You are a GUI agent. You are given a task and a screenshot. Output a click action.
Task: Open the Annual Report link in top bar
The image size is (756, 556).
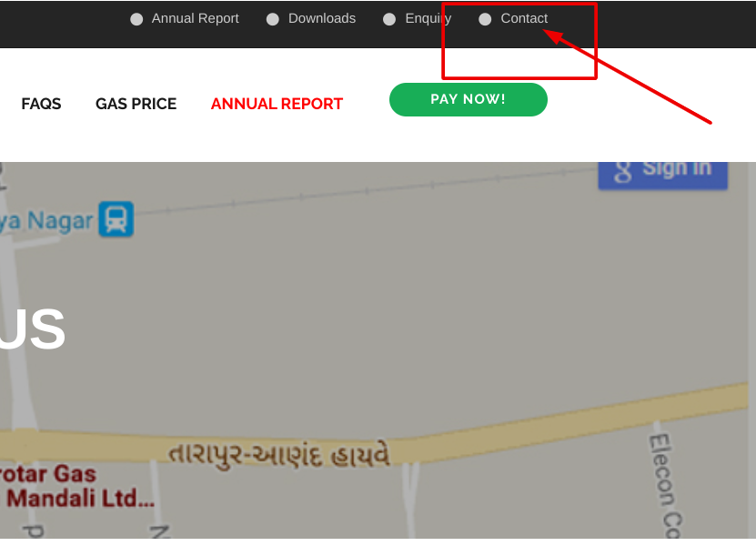coord(195,18)
